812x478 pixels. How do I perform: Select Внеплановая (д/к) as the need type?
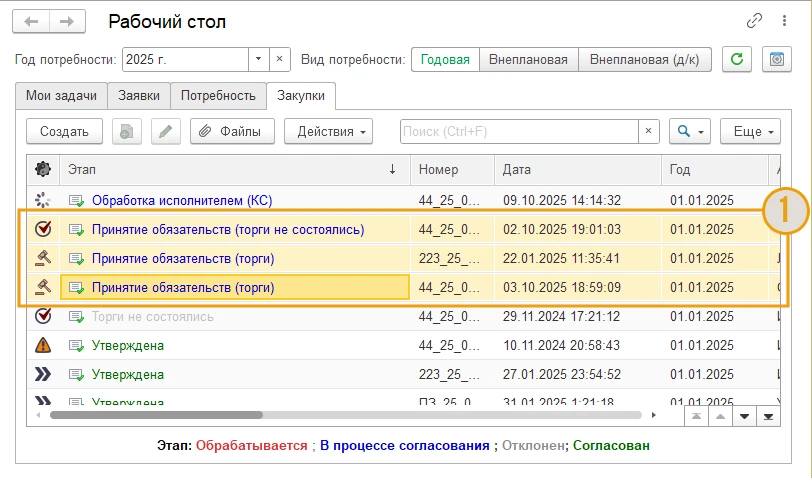[x=645, y=60]
